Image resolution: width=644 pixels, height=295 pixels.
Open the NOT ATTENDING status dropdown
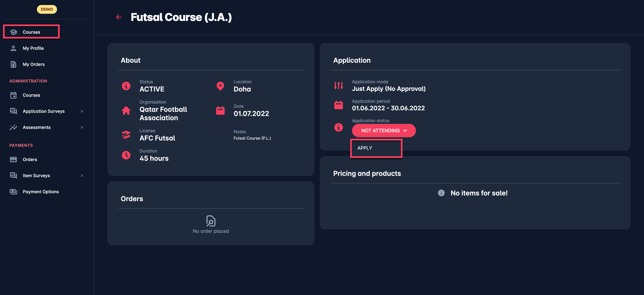[x=384, y=130]
